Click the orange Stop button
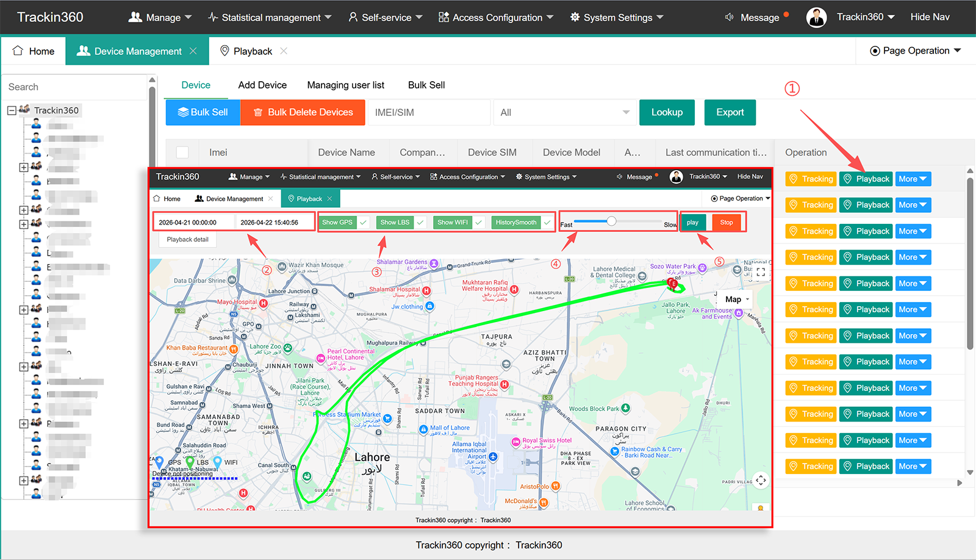The image size is (976, 560). point(727,223)
